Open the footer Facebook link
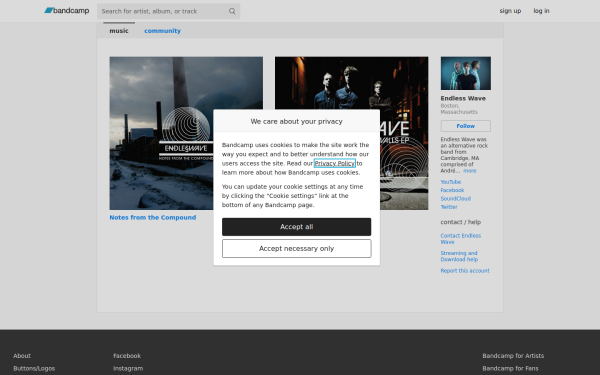 pyautogui.click(x=127, y=355)
